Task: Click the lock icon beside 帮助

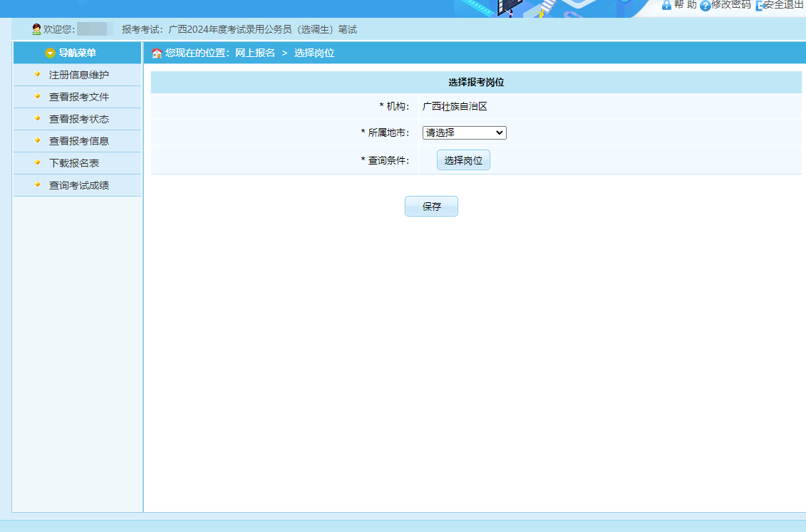Action: coord(666,5)
